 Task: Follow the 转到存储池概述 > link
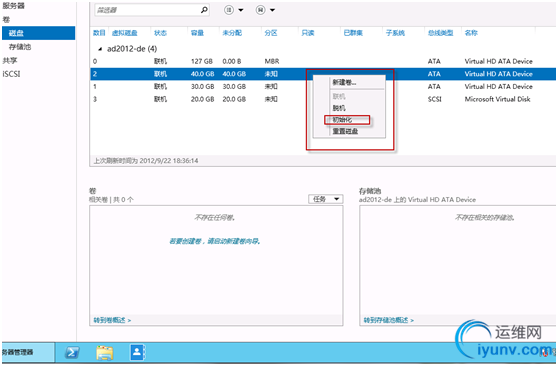[389, 320]
